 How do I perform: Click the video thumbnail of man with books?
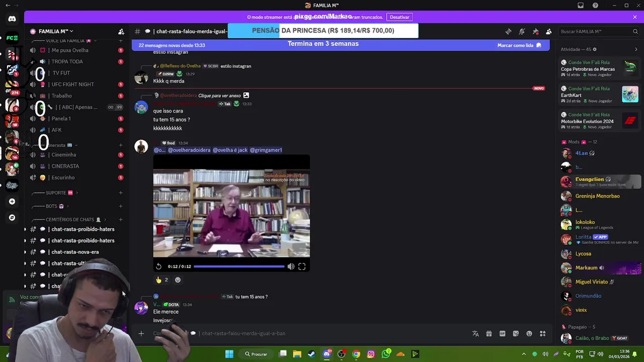pos(231,213)
